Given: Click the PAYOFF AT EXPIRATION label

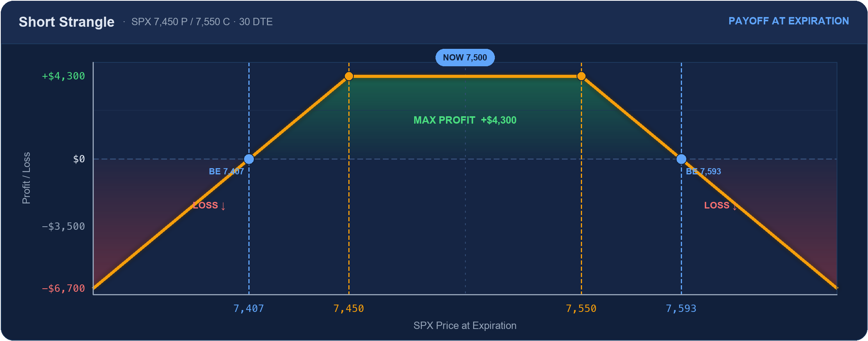Looking at the screenshot, I should pyautogui.click(x=789, y=21).
